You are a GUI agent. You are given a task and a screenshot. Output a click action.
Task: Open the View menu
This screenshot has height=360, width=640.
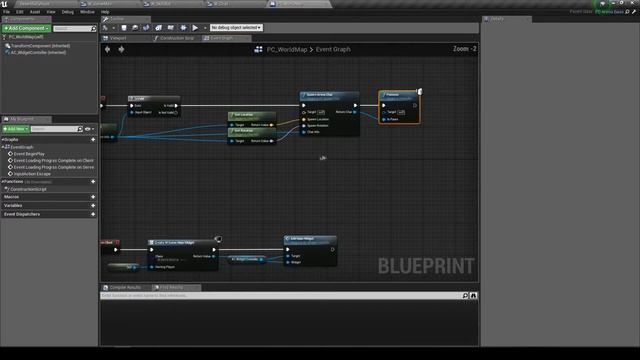point(51,12)
